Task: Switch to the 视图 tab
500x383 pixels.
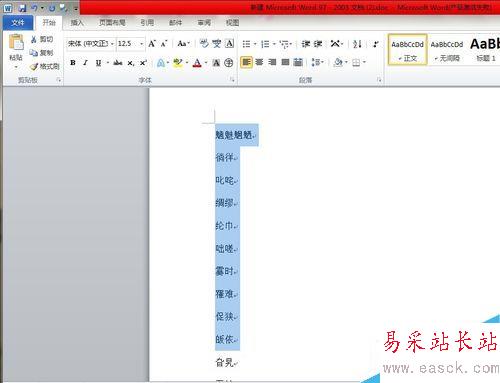Action: (232, 23)
